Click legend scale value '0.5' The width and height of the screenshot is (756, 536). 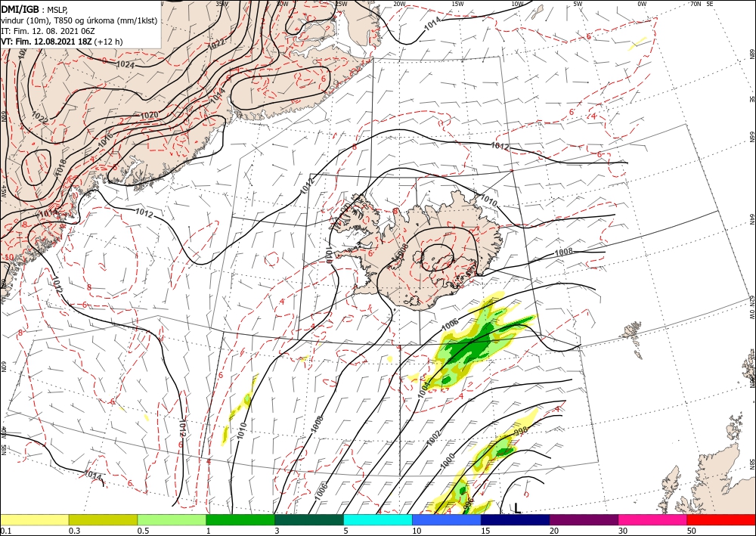[x=143, y=531]
